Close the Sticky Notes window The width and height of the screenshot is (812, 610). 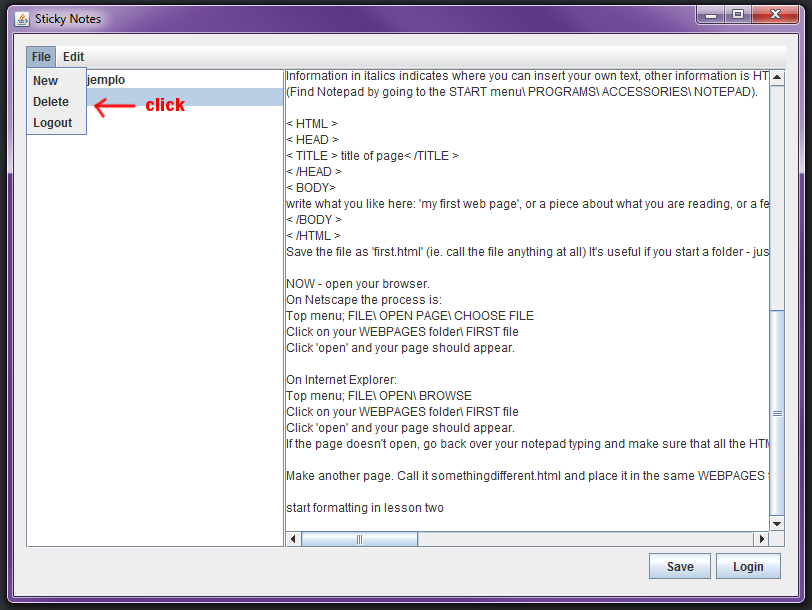775,14
